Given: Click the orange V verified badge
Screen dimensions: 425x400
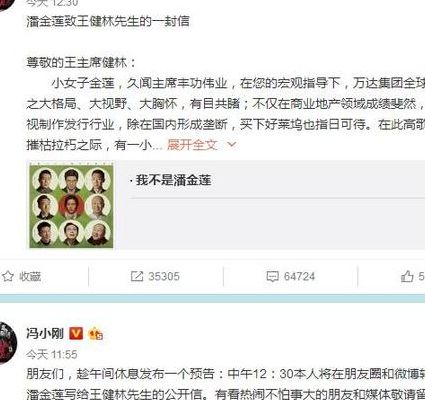Looking at the screenshot, I should click(x=76, y=333).
